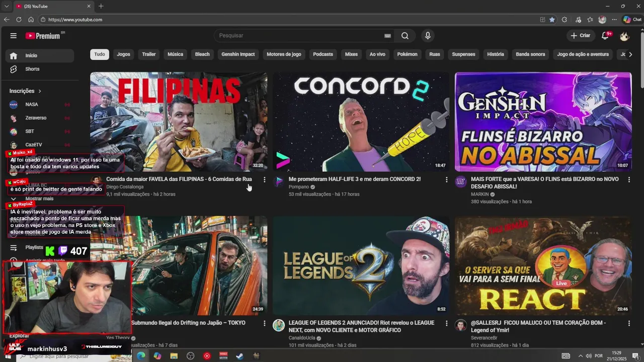Go to Início in the sidebar

pyautogui.click(x=40, y=56)
